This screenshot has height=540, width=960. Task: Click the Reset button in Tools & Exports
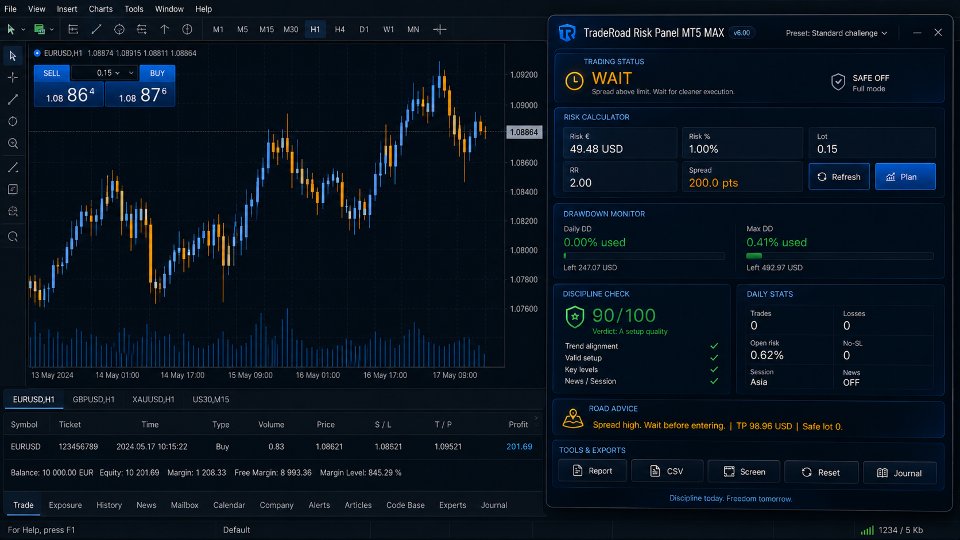(821, 472)
